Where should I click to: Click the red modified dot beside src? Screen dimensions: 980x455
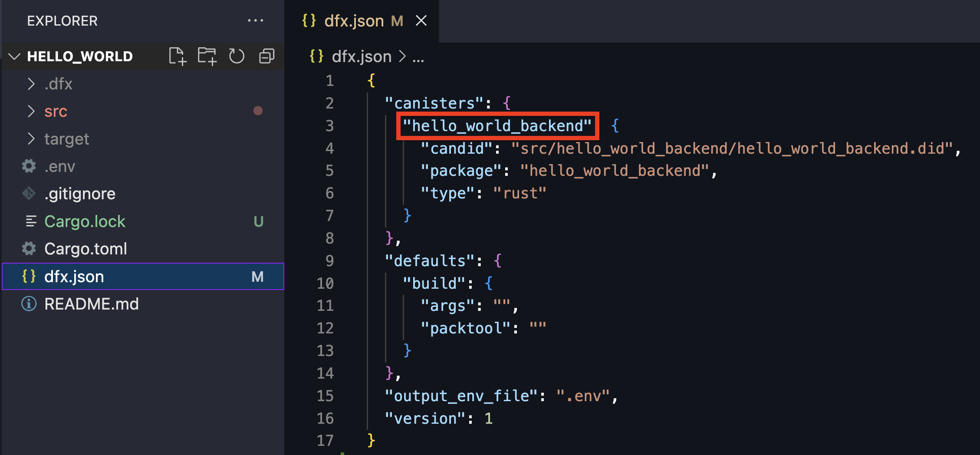(x=258, y=111)
